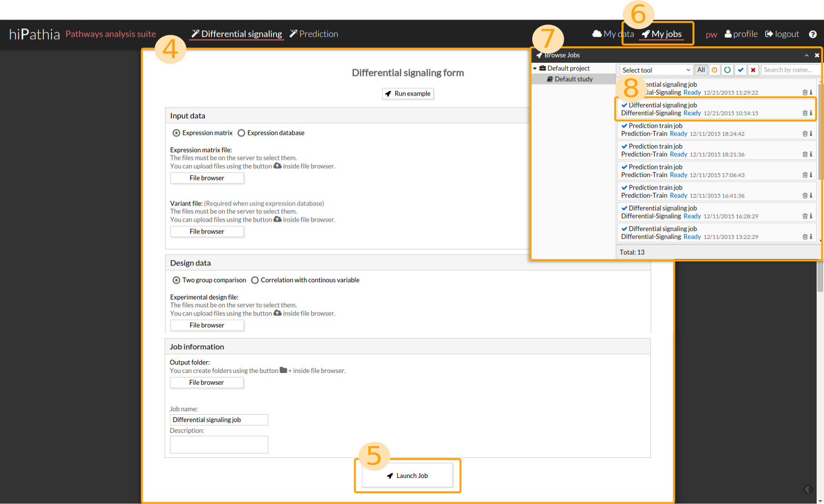This screenshot has height=504, width=824.
Task: Click the Job name input field
Action: click(219, 420)
